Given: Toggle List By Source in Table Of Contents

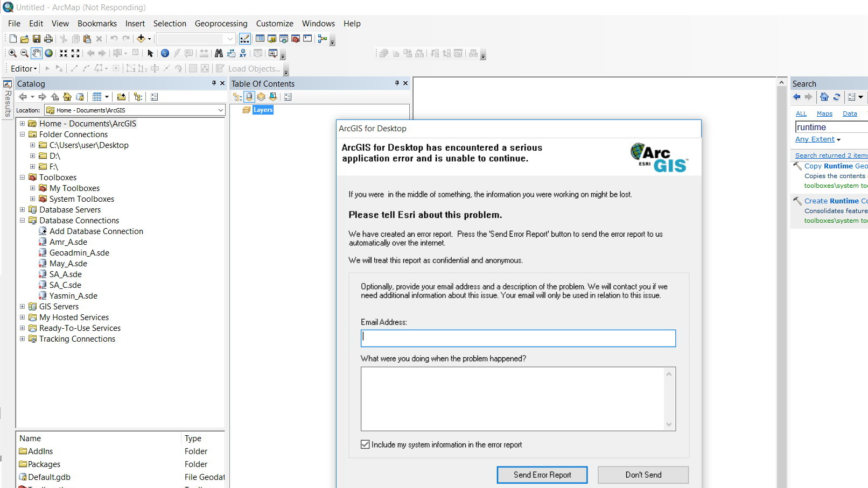Looking at the screenshot, I should pyautogui.click(x=249, y=97).
